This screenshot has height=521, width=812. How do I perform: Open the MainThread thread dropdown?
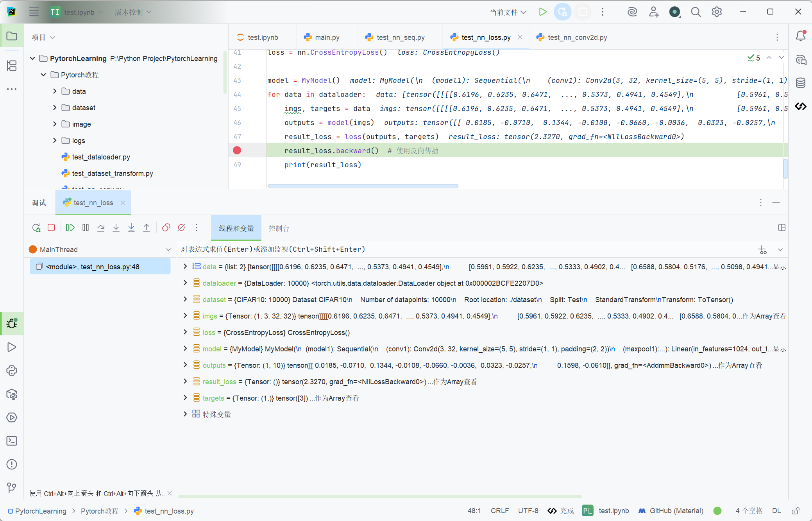168,249
